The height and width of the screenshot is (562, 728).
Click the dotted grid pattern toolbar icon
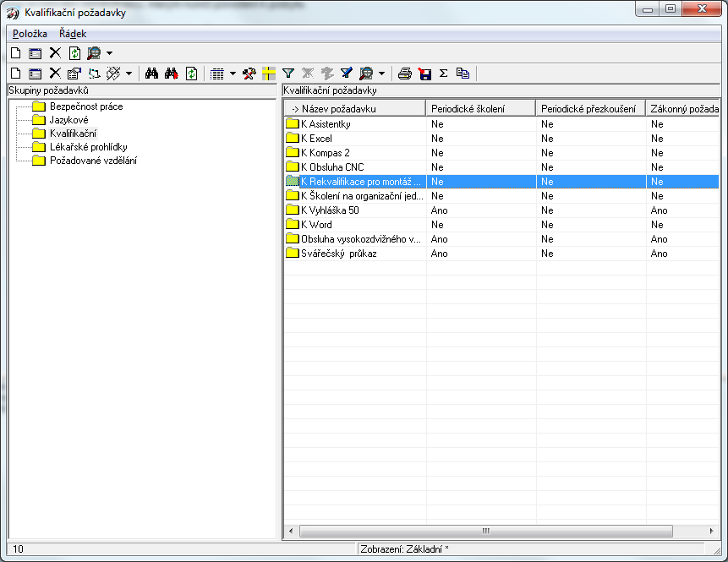113,74
